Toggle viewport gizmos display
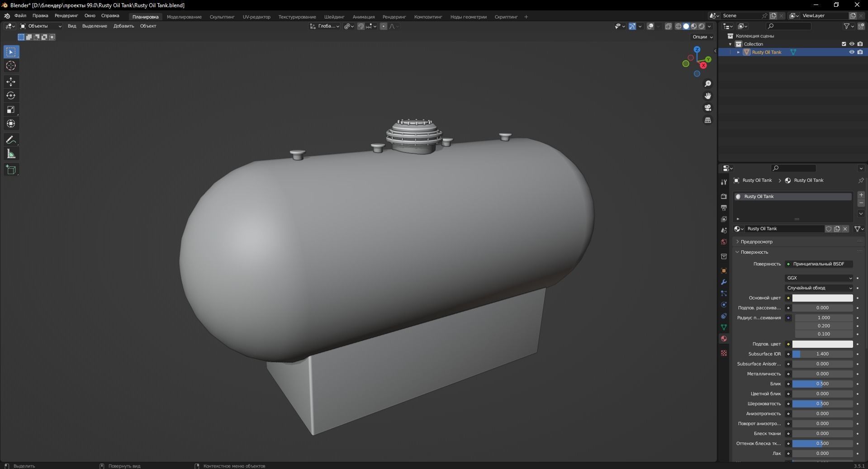Image resolution: width=868 pixels, height=469 pixels. coord(632,26)
